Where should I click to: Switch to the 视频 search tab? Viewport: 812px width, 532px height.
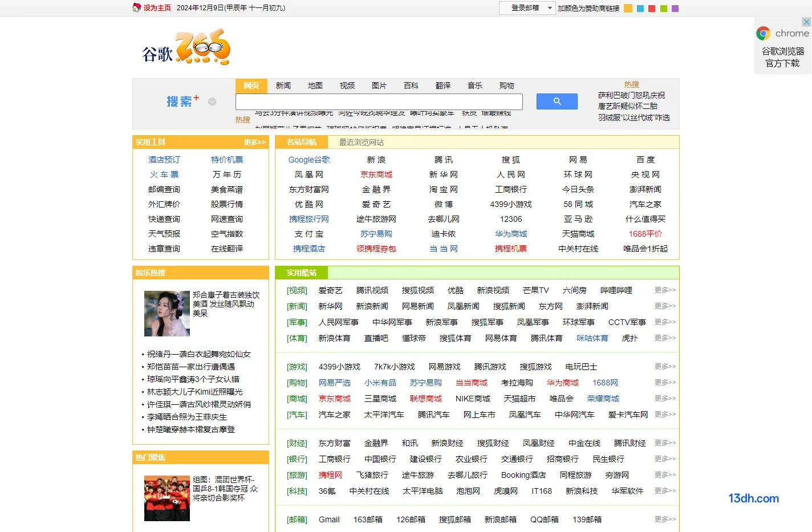347,86
